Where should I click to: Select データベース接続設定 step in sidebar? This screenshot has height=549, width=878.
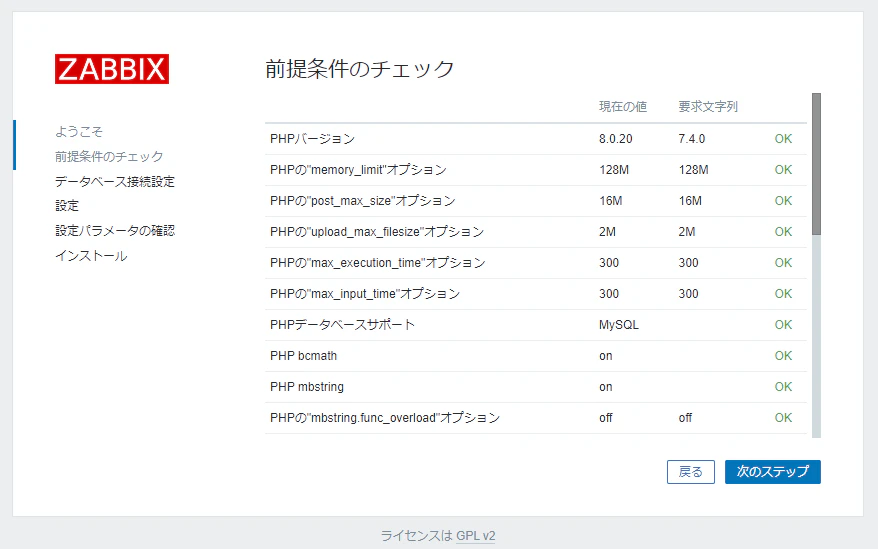click(115, 182)
